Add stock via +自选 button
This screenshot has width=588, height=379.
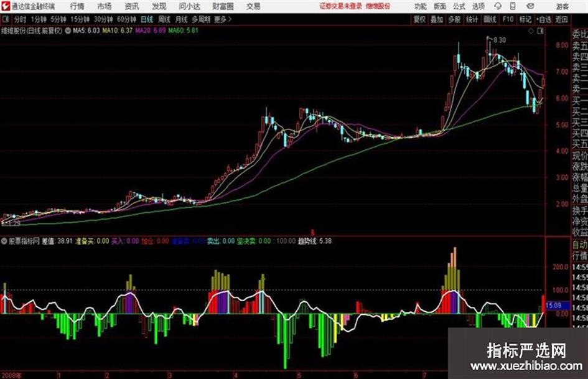click(544, 19)
